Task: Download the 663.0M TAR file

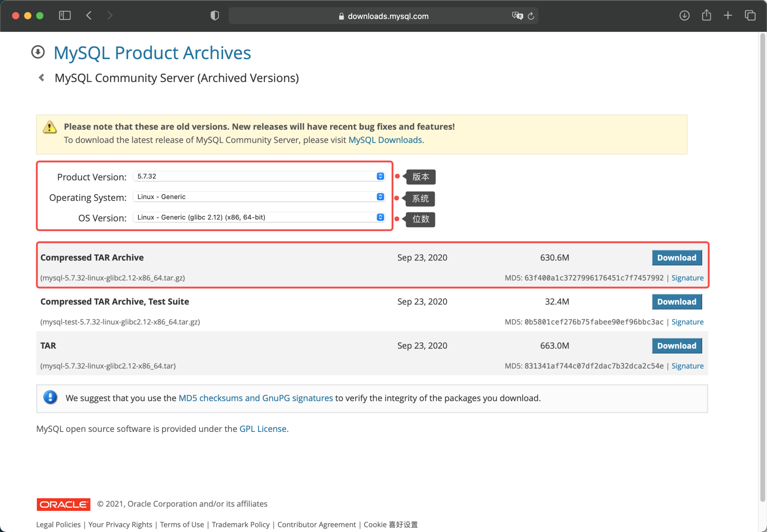Action: coord(677,346)
